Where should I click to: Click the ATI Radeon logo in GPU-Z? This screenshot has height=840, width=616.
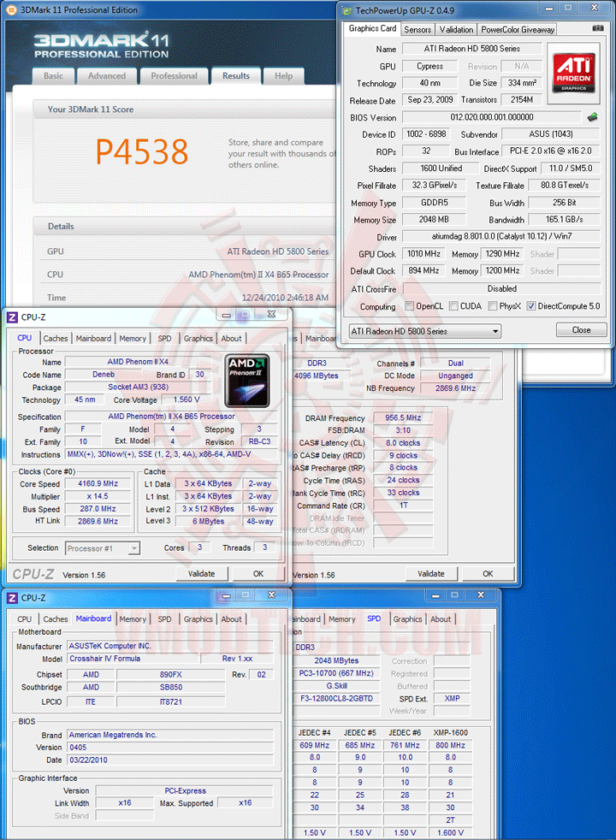click(x=574, y=74)
